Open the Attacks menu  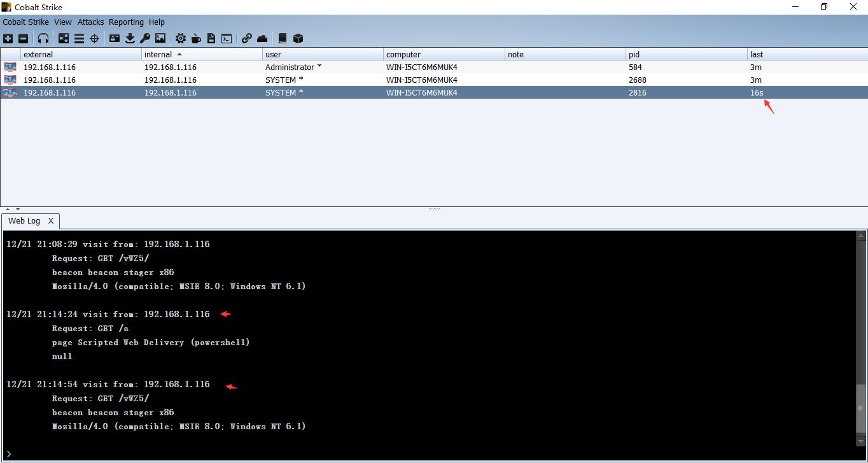pos(91,22)
